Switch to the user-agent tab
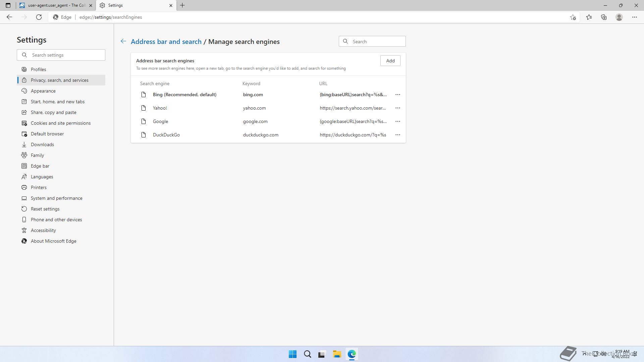The image size is (644, 362). [54, 5]
